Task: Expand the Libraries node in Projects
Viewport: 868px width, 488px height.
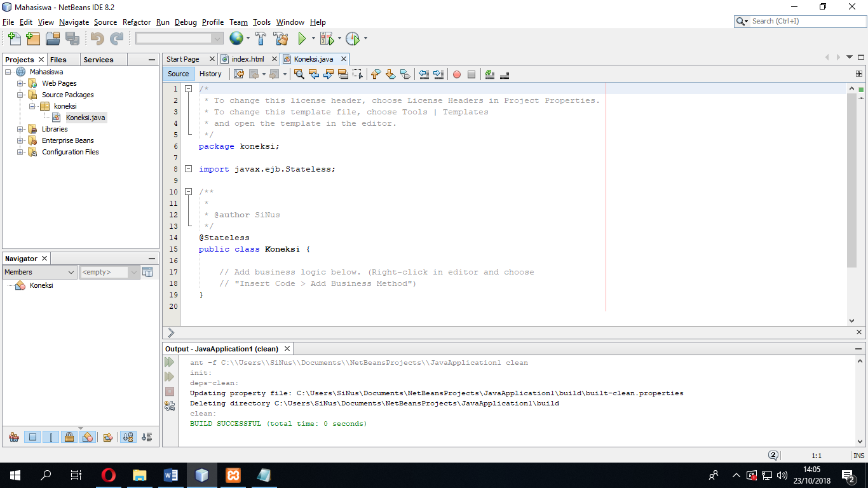Action: click(19, 128)
